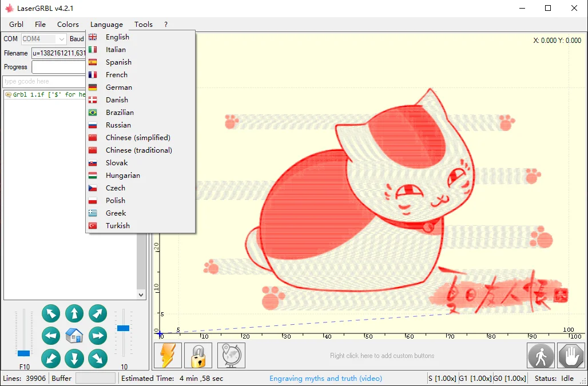This screenshot has height=386, width=588.
Task: Jog the laser diagonally down-left
Action: (x=51, y=359)
